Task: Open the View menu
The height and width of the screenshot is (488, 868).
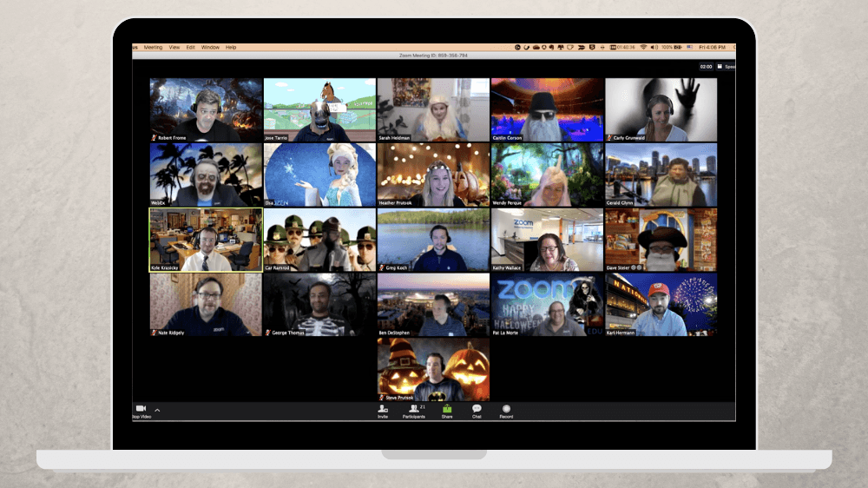Action: click(174, 47)
